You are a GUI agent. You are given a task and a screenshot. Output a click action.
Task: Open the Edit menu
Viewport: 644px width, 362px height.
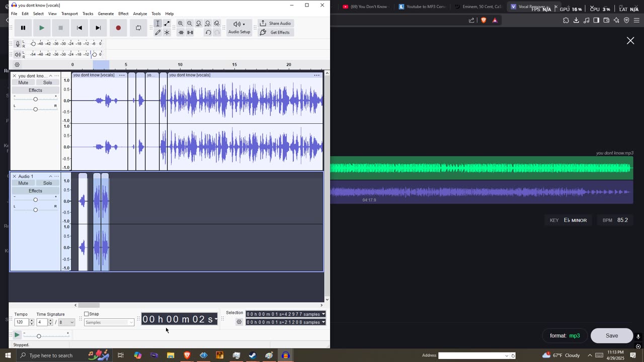click(x=25, y=14)
